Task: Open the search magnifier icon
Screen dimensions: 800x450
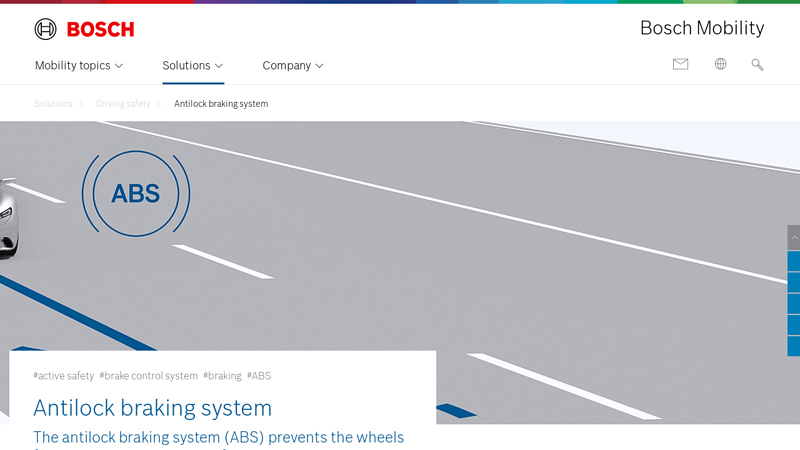Action: (x=757, y=64)
